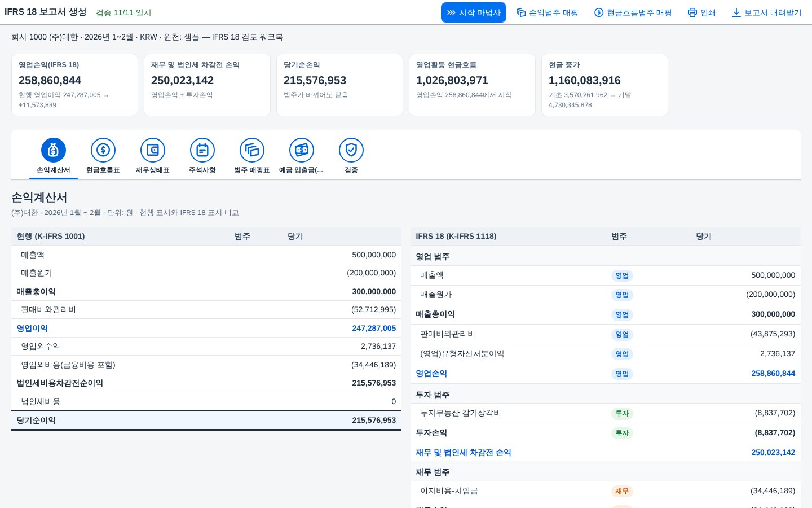
Task: Open 현금흐름범주 매핑
Action: [633, 12]
